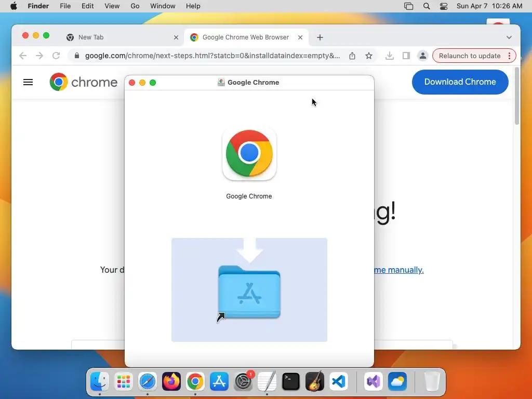Open the Window menu

[163, 6]
